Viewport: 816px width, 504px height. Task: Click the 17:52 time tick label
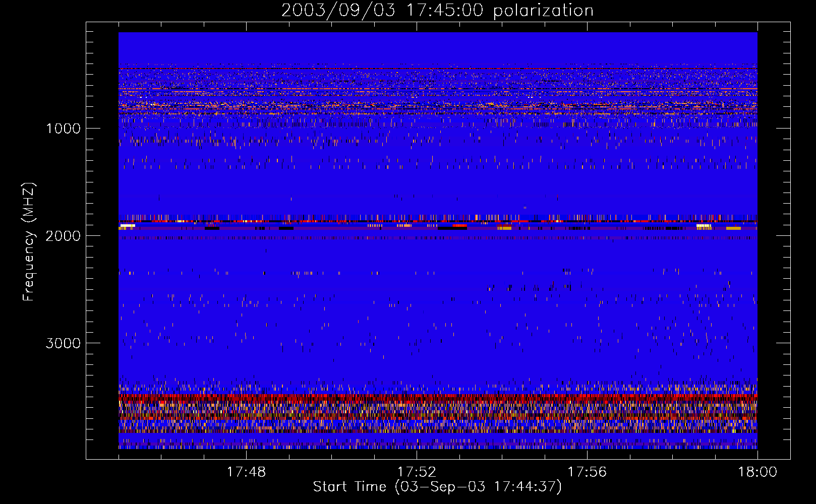(417, 472)
